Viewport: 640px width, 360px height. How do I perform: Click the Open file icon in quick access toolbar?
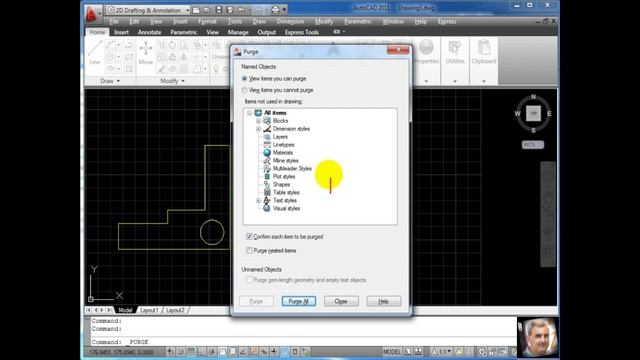[x=207, y=10]
